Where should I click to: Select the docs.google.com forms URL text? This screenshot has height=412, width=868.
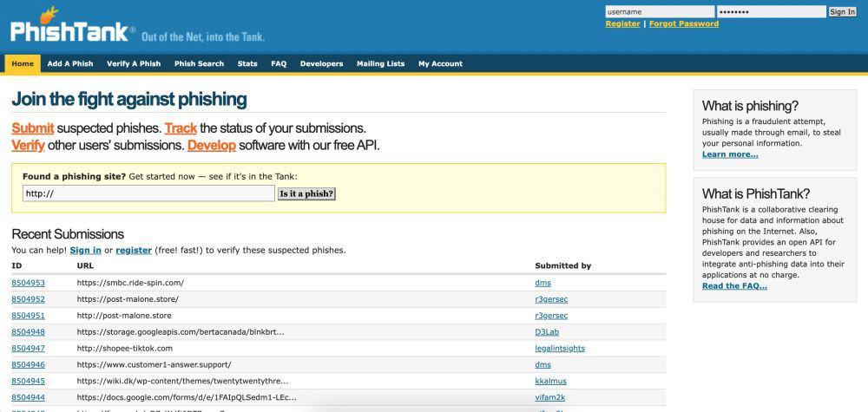(x=187, y=397)
